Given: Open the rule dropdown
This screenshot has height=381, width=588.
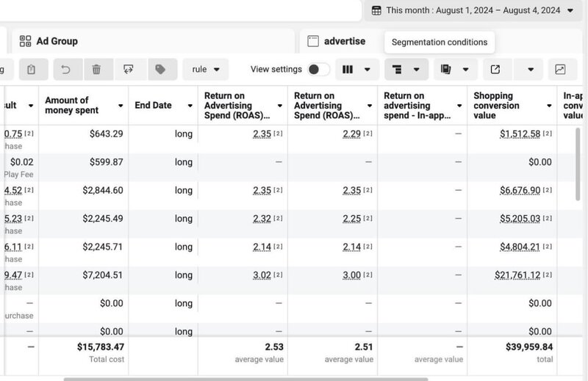Looking at the screenshot, I should pyautogui.click(x=205, y=70).
